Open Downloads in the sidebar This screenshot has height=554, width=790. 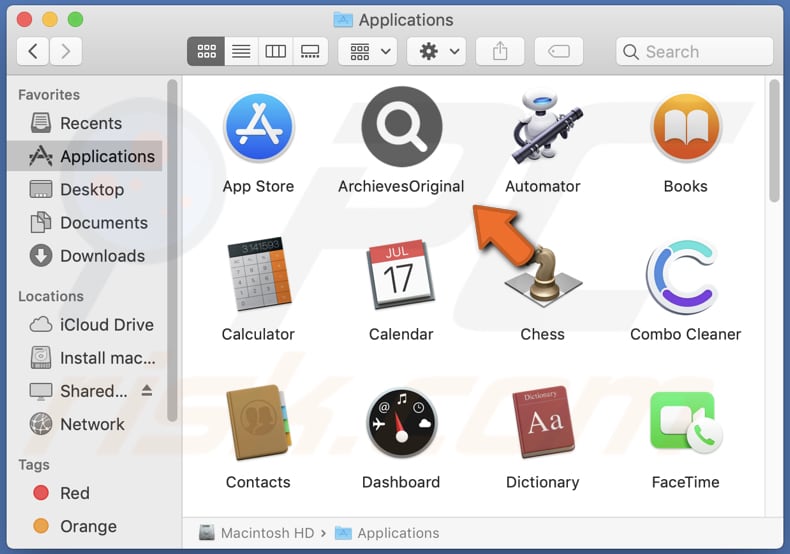[x=85, y=256]
